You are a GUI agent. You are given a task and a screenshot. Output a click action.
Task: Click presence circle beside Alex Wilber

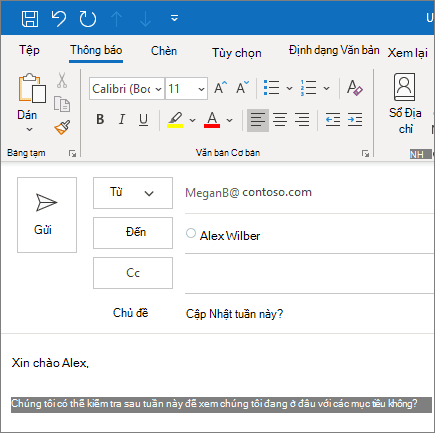pyautogui.click(x=191, y=233)
